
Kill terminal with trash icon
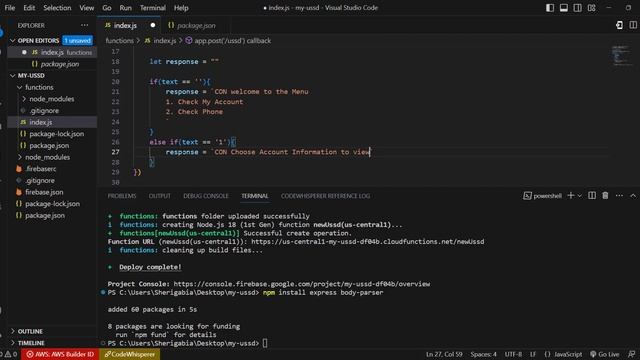(x=605, y=196)
